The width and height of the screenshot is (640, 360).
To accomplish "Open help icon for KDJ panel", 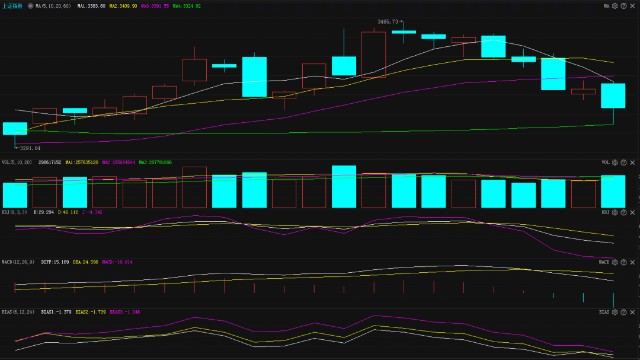I will (624, 212).
